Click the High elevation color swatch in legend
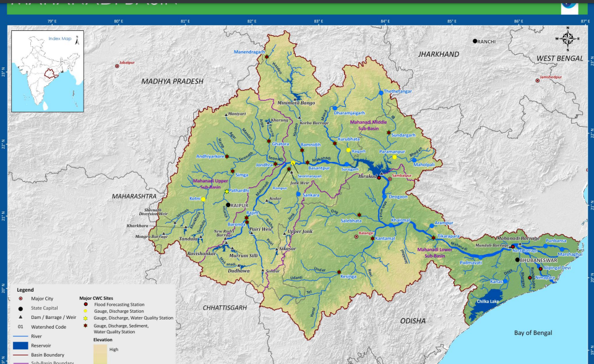The image size is (594, 364). (x=100, y=349)
